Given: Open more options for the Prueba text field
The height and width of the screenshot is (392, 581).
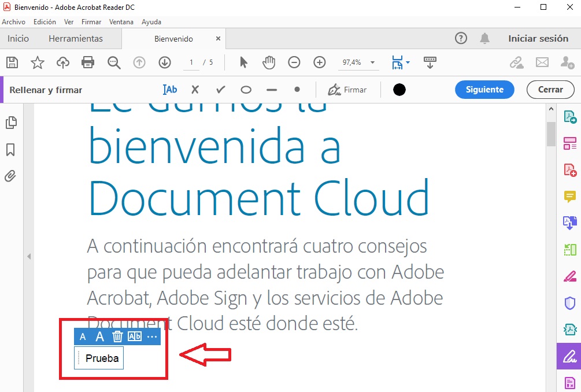Looking at the screenshot, I should [151, 336].
